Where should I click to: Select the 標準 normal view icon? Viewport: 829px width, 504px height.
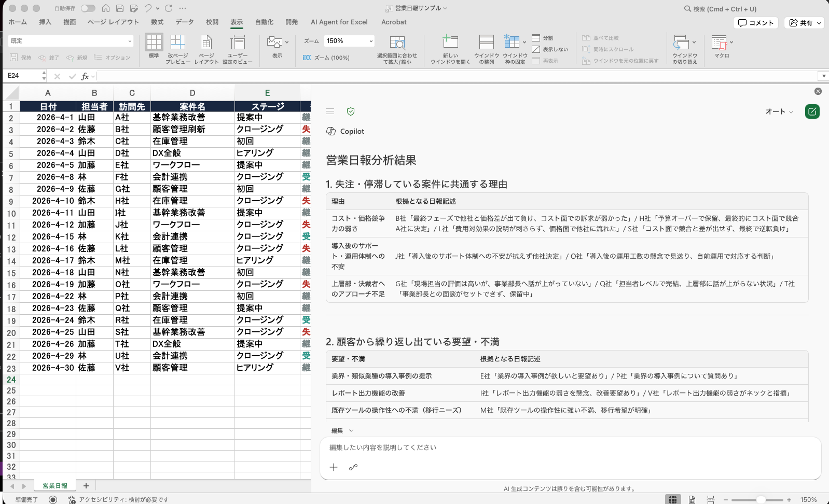[x=154, y=42]
